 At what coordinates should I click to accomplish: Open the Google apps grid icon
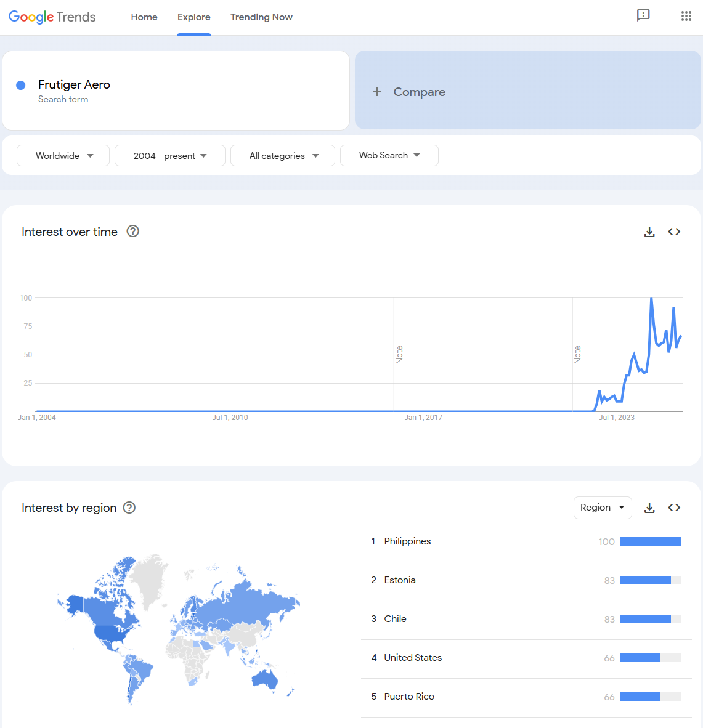coord(686,16)
